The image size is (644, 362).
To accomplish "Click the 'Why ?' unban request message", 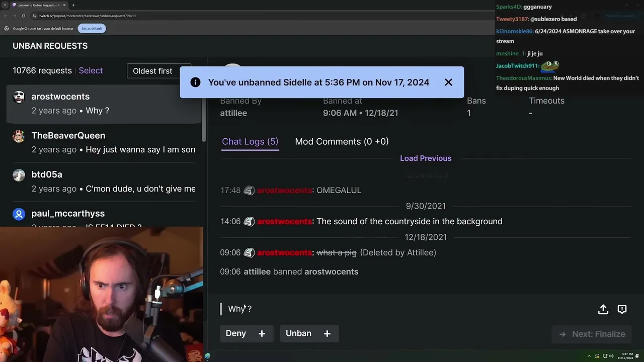I will tap(240, 309).
